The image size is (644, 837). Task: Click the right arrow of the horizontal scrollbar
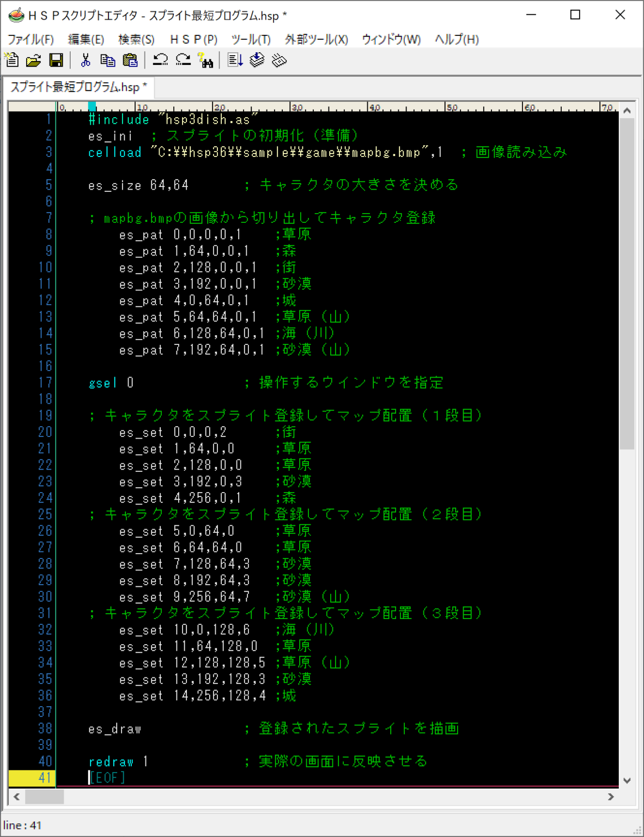click(x=611, y=797)
